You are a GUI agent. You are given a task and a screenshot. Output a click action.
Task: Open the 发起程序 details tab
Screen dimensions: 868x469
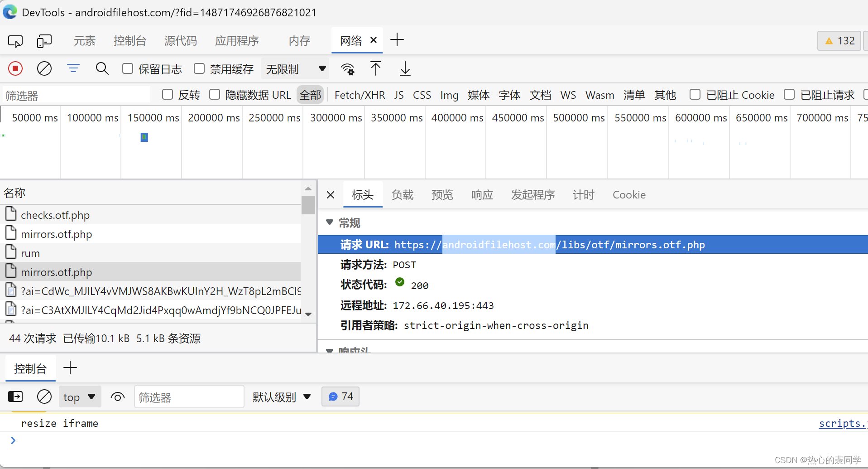click(x=533, y=195)
